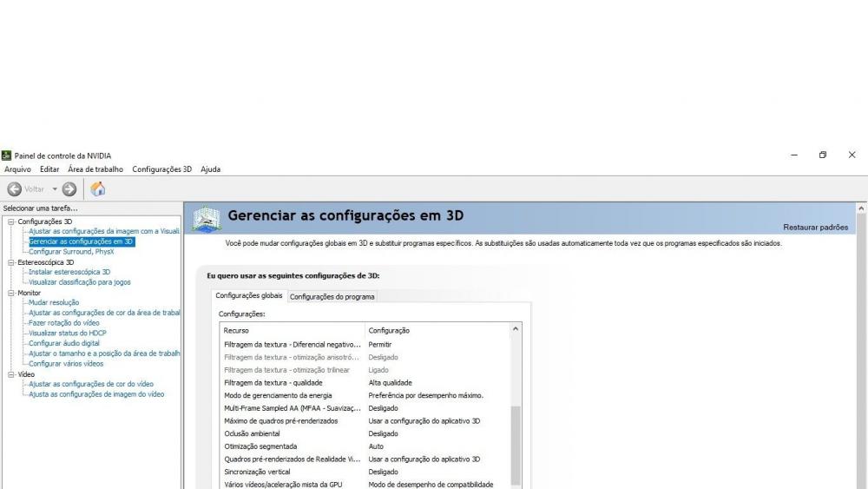Open Visualizar status do HDCP
This screenshot has height=489, width=868.
[x=68, y=333]
